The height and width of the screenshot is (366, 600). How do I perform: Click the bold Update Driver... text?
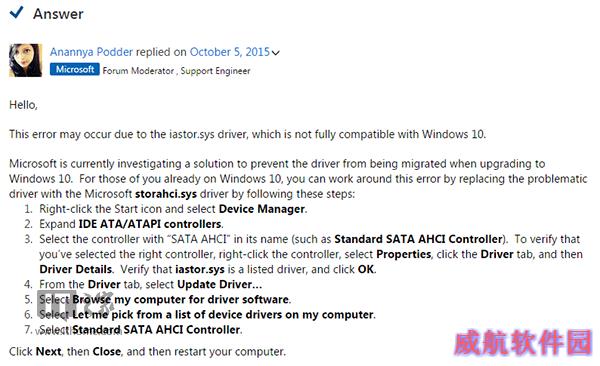pyautogui.click(x=220, y=284)
